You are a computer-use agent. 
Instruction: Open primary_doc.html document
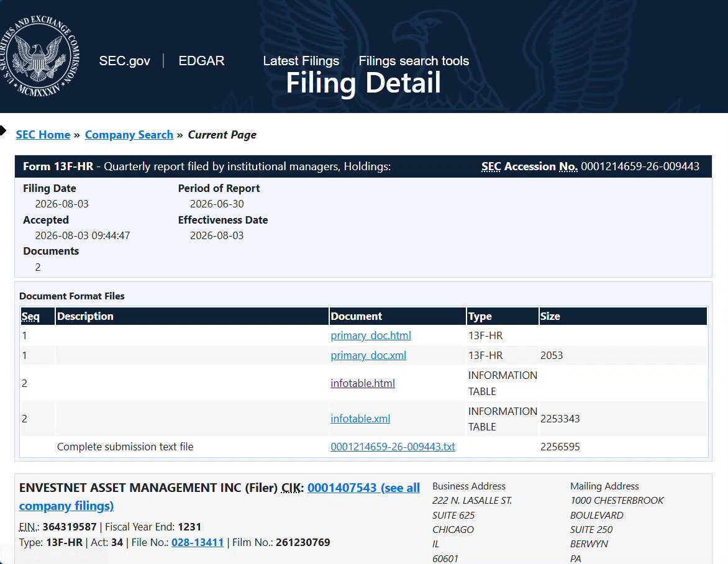(x=371, y=335)
